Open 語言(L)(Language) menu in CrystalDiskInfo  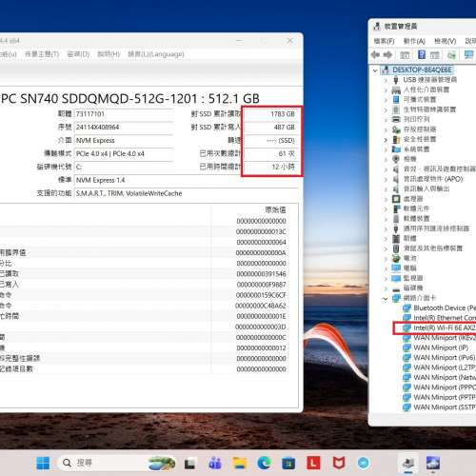(156, 54)
